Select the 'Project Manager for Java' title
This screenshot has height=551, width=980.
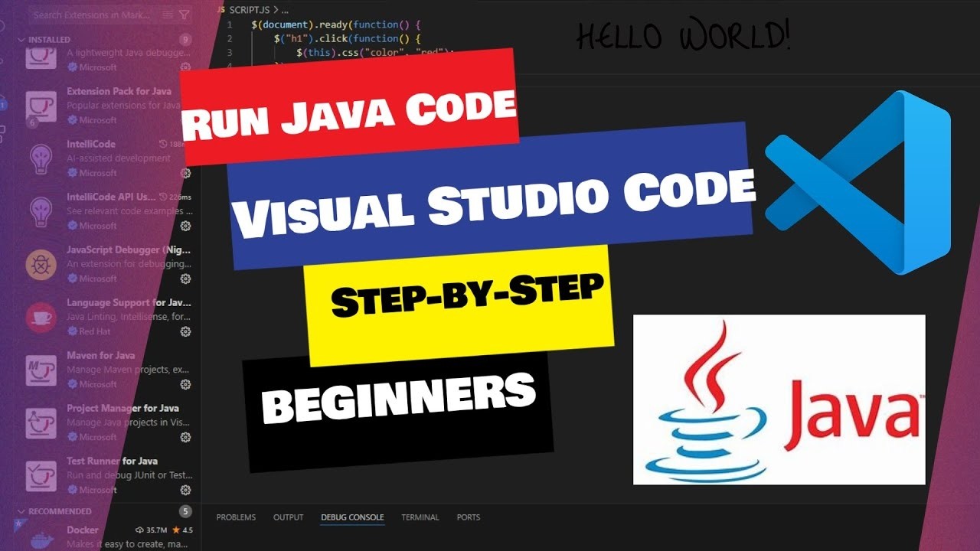(x=122, y=408)
